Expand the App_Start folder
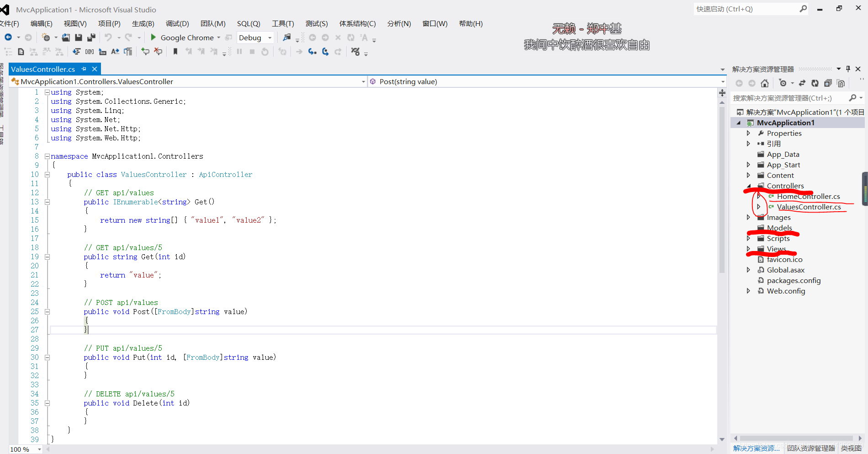 748,165
